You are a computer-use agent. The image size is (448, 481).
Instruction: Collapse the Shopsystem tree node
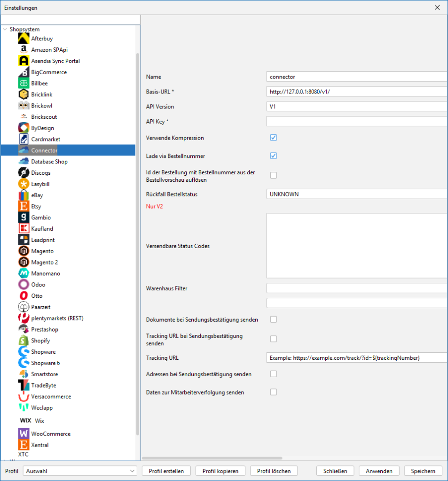[x=5, y=29]
